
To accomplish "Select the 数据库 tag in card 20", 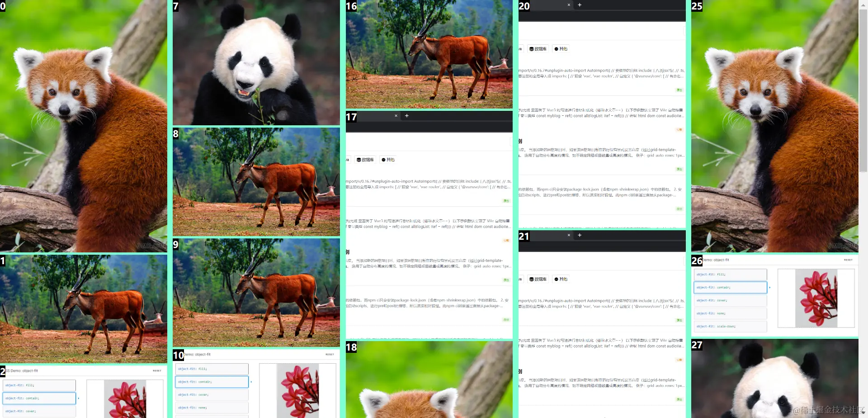I will pos(538,49).
